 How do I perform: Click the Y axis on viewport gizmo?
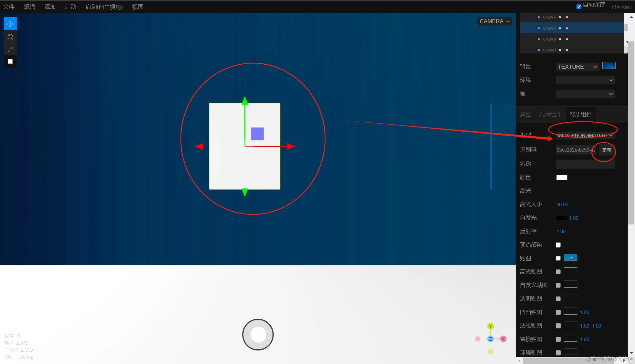tap(490, 326)
